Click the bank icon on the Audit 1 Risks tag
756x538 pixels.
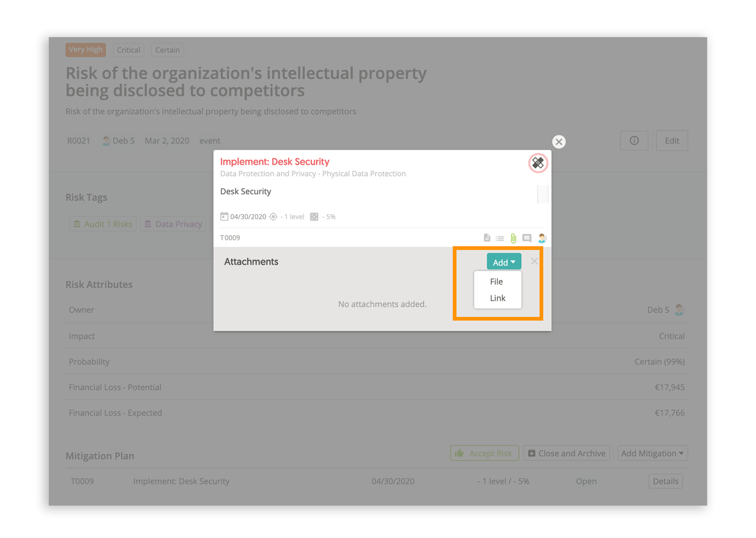coord(77,224)
